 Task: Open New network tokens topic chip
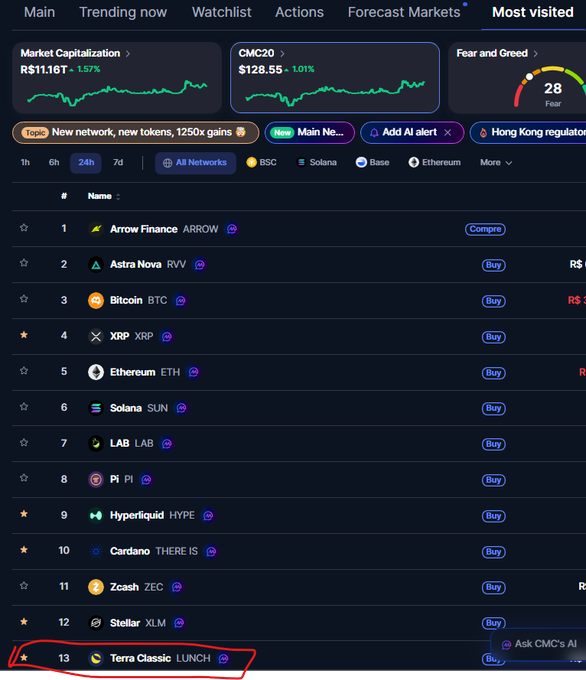click(136, 133)
